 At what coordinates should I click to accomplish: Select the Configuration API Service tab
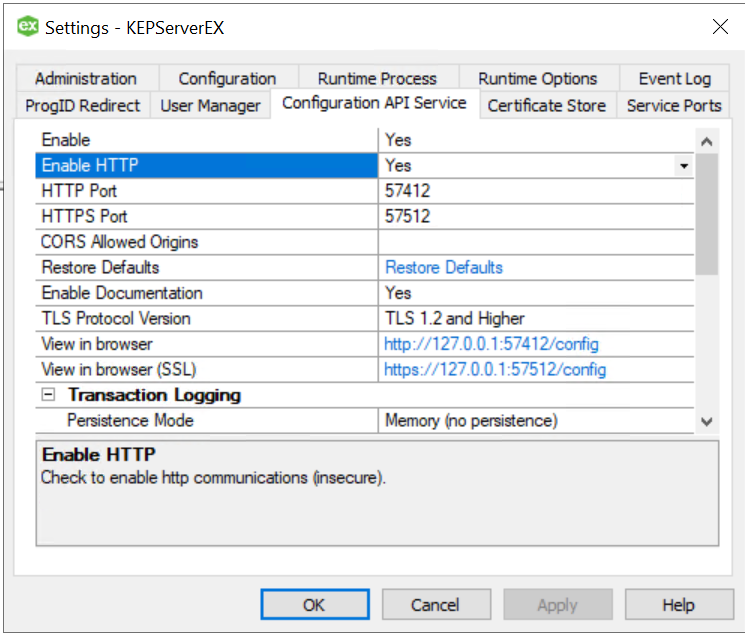(374, 103)
